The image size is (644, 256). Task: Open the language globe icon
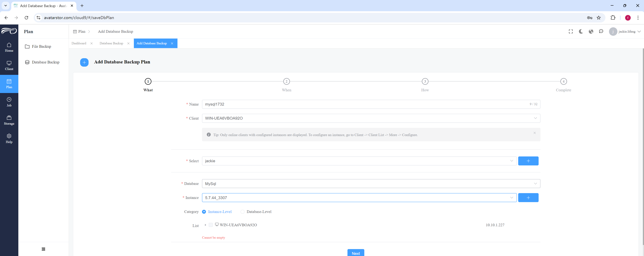click(x=591, y=31)
